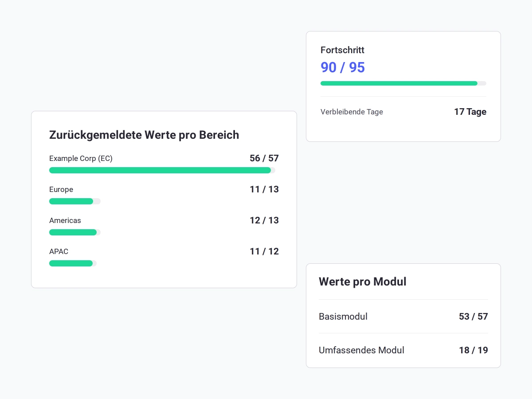Click the 'Europe' label
Image resolution: width=532 pixels, height=399 pixels.
point(61,189)
